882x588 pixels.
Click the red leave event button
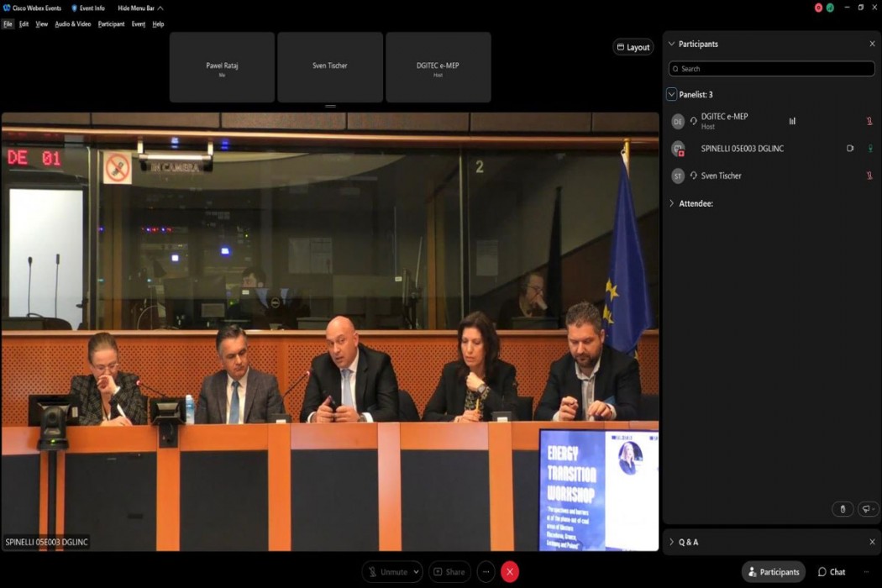[509, 572]
